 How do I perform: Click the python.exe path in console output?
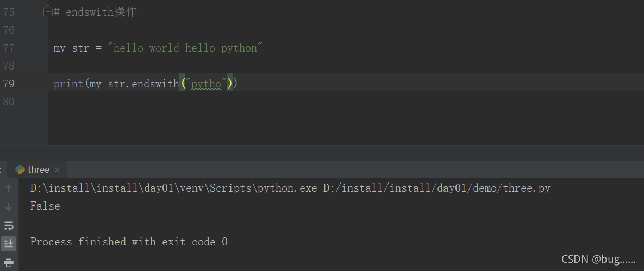tap(174, 188)
